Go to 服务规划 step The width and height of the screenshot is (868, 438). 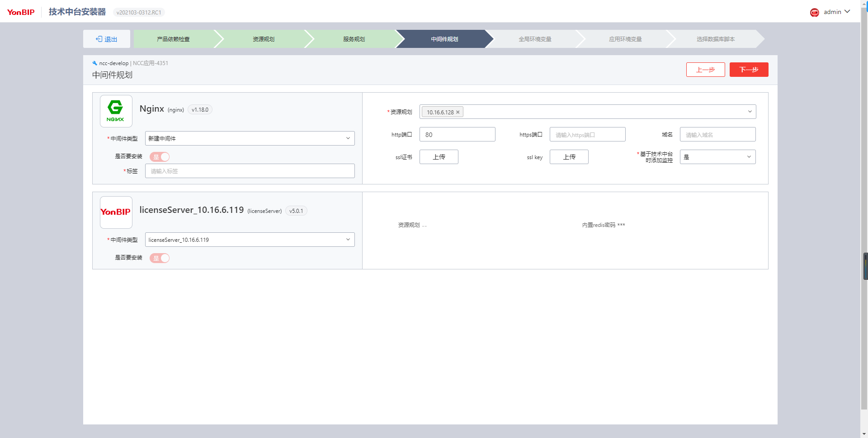pyautogui.click(x=354, y=39)
